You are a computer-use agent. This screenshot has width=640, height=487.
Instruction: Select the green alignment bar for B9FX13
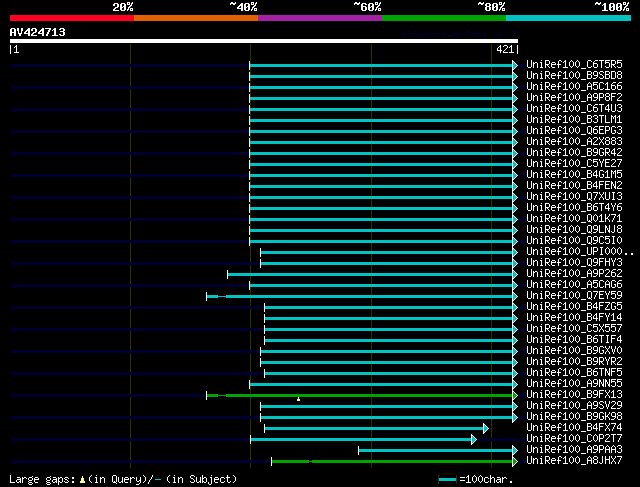pyautogui.click(x=360, y=395)
